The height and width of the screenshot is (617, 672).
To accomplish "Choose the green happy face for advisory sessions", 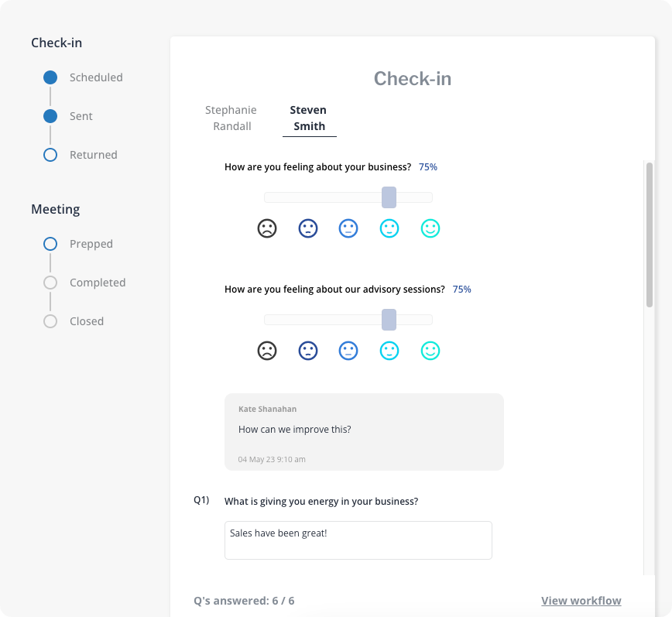I will pyautogui.click(x=430, y=351).
